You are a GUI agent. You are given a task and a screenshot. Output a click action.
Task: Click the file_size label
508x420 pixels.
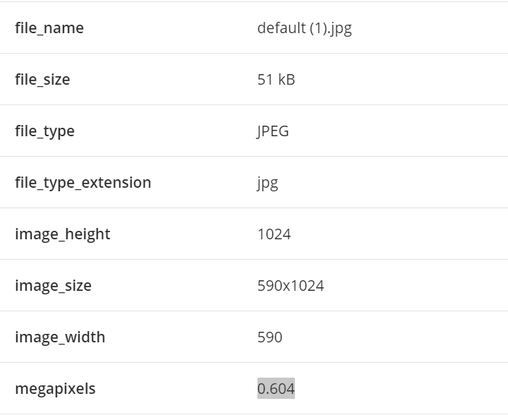[x=42, y=80]
